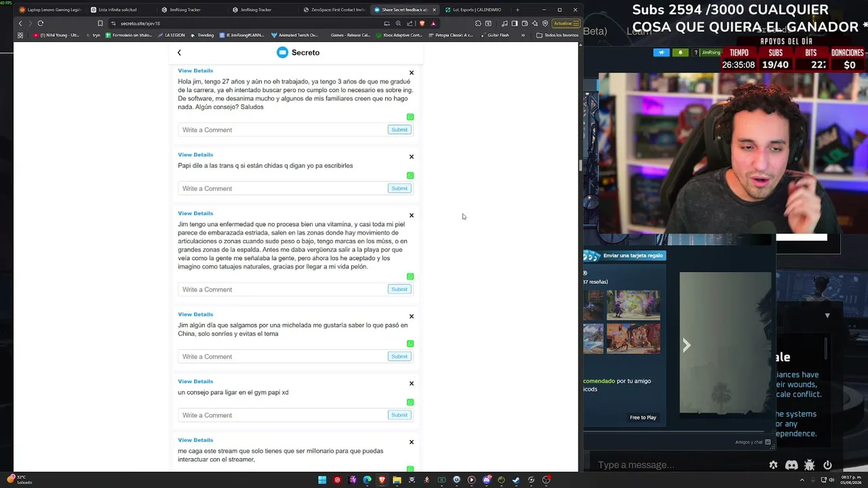Focus comment field under 'ligar en el gym'
The image size is (868, 488).
pos(282,415)
